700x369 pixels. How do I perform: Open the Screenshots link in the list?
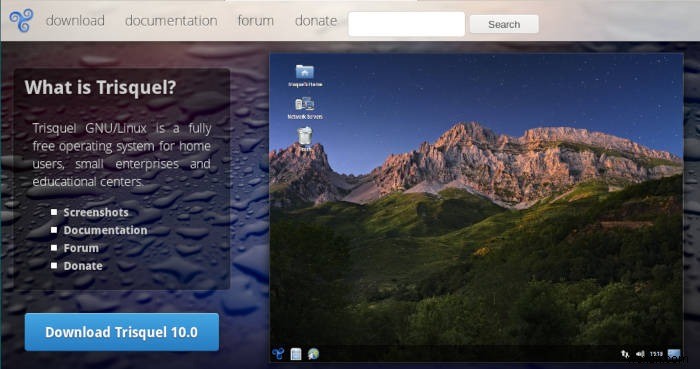tap(96, 212)
